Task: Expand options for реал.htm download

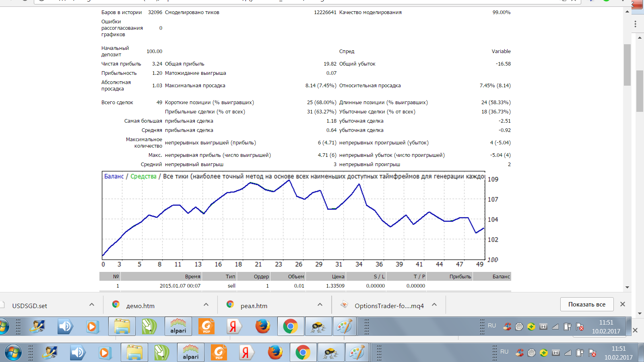Action: pyautogui.click(x=320, y=304)
